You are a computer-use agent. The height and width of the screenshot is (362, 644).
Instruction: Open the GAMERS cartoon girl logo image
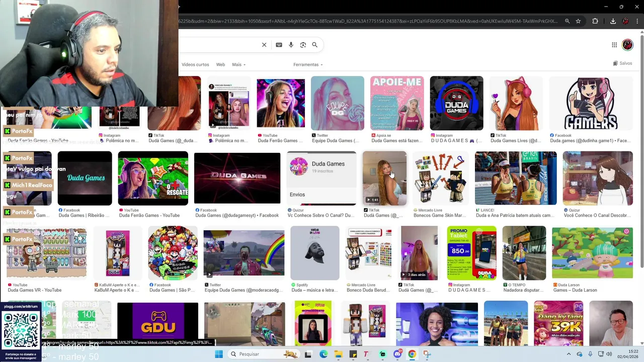(x=591, y=103)
